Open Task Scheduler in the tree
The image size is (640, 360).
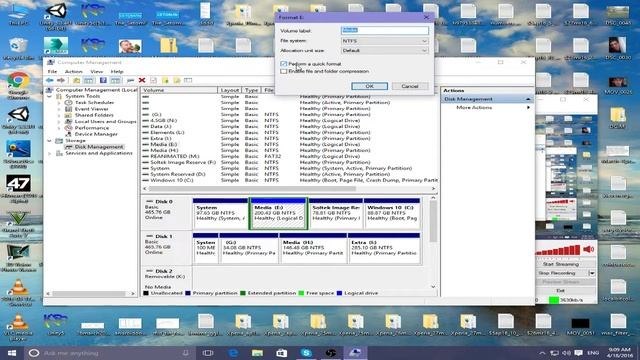pos(94,102)
